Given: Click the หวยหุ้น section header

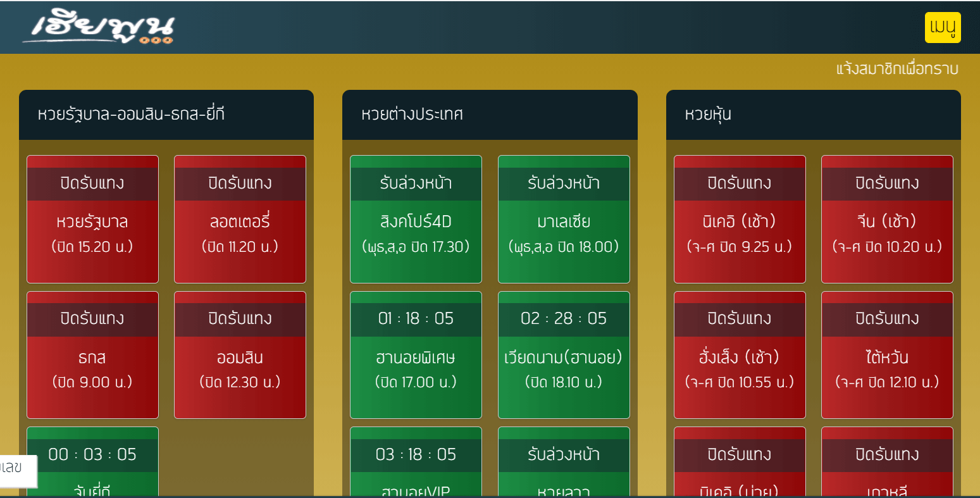Looking at the screenshot, I should [x=814, y=115].
